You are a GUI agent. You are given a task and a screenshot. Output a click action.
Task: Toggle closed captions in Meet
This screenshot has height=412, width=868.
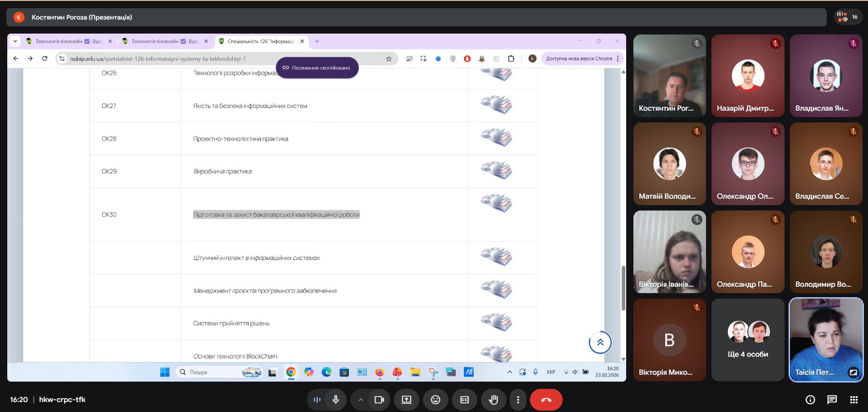coord(465,400)
